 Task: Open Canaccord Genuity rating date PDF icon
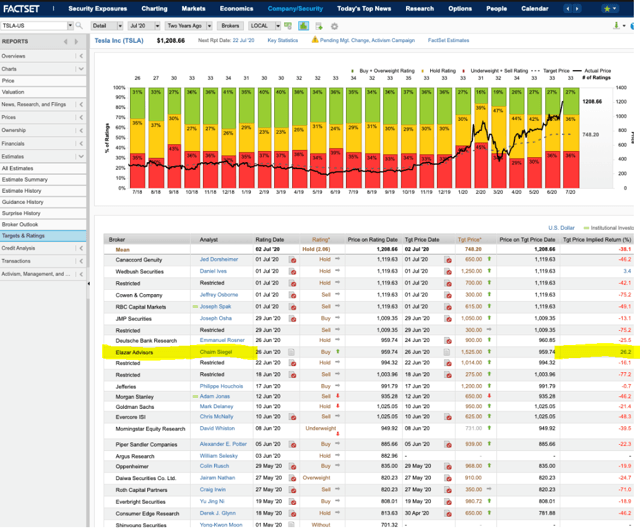point(293,260)
